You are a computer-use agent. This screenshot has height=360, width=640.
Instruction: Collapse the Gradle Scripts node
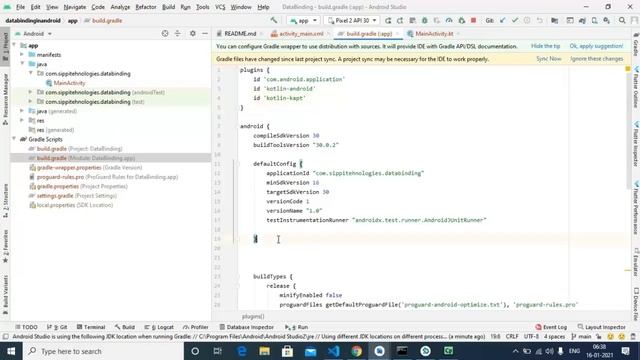14,139
